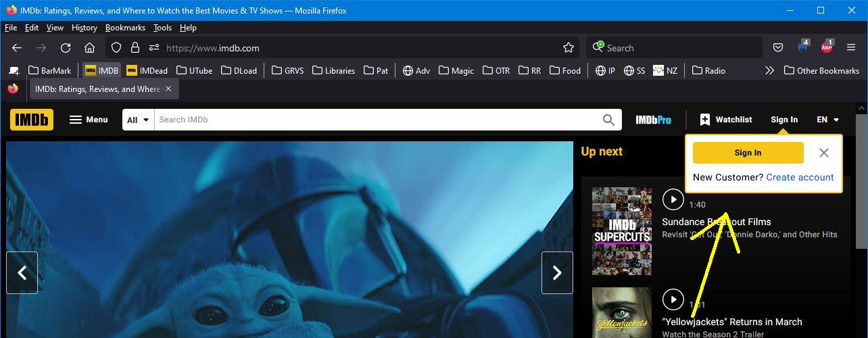This screenshot has width=868, height=338.
Task: Click the search magnifier icon in IMDb
Action: tap(608, 120)
